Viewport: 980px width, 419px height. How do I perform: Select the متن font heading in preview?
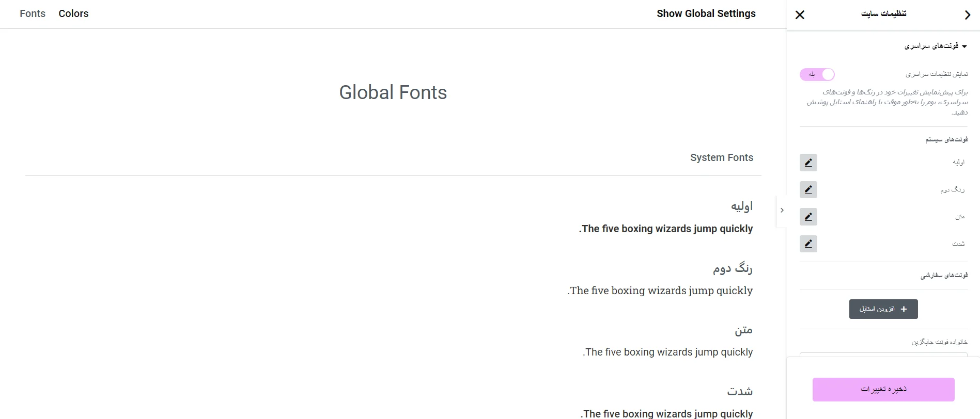coord(744,330)
